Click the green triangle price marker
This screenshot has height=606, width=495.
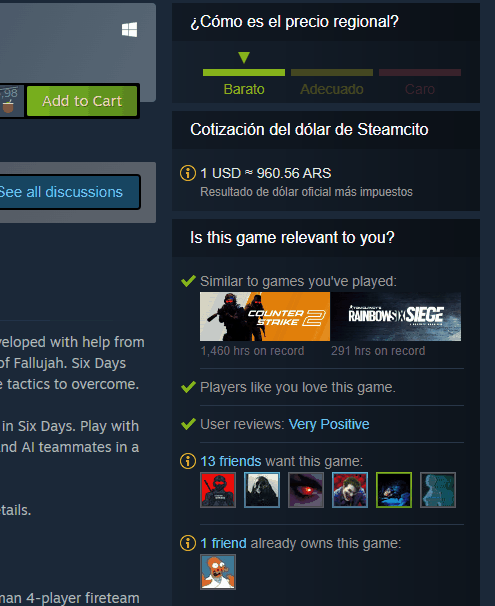coord(244,57)
